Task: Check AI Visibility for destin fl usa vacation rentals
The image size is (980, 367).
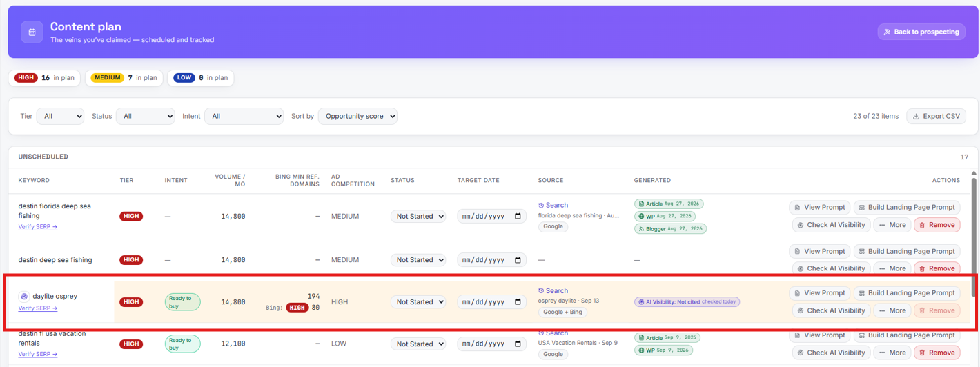Action: point(831,353)
